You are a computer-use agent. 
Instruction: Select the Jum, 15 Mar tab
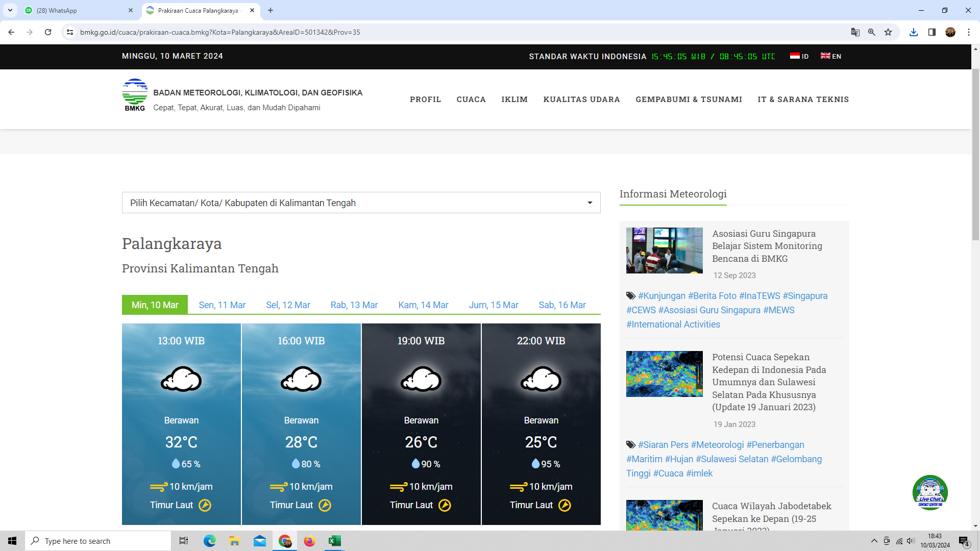[494, 305]
